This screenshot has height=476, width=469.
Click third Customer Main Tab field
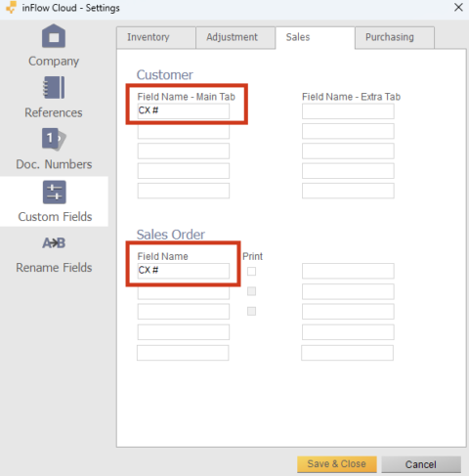pyautogui.click(x=184, y=151)
